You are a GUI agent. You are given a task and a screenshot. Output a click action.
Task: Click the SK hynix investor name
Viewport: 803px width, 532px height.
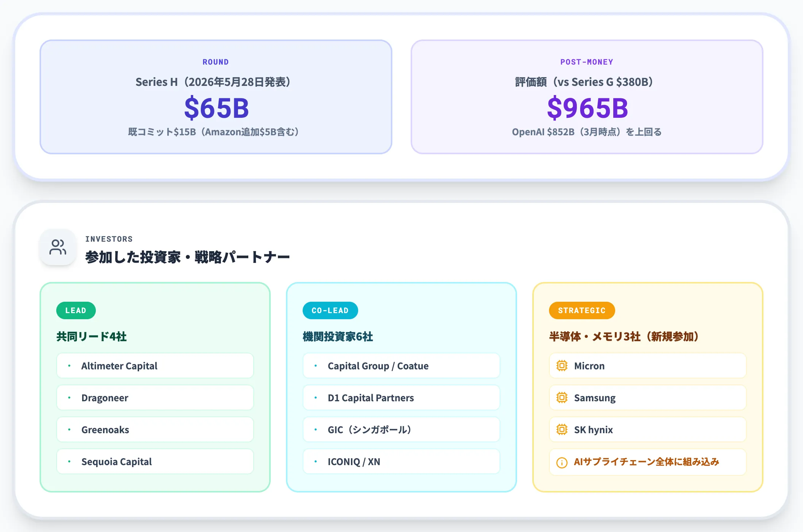pyautogui.click(x=594, y=430)
